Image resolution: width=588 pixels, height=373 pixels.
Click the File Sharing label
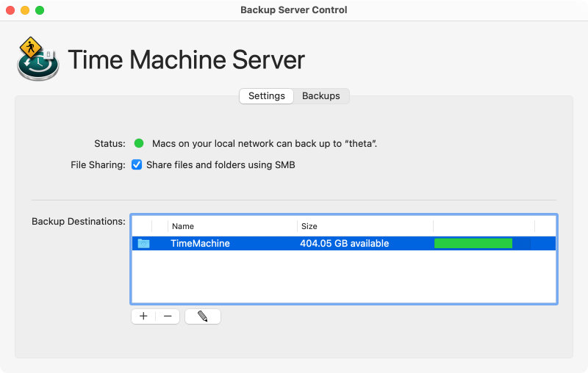[98, 164]
